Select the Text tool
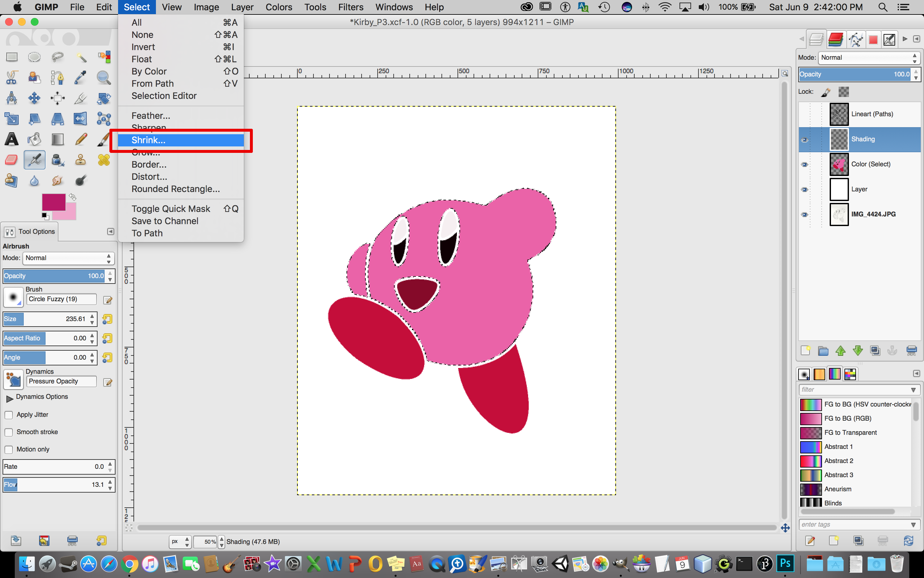 click(x=12, y=139)
